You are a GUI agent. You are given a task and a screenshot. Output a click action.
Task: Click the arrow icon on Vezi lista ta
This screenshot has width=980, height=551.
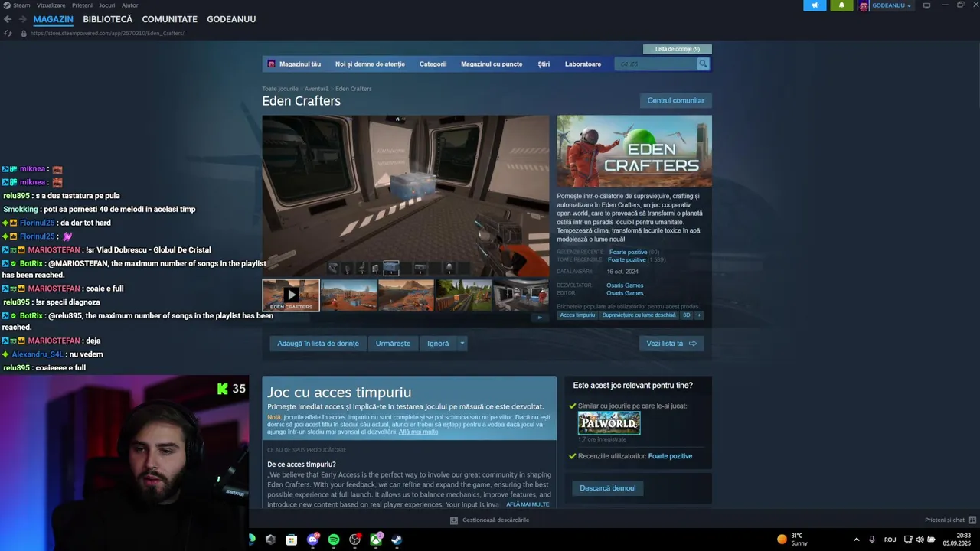(x=693, y=344)
